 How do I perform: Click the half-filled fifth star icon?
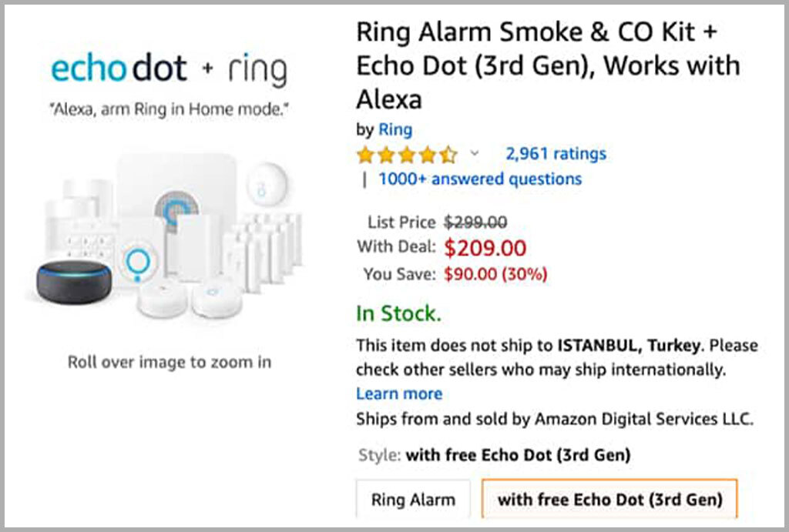446,154
